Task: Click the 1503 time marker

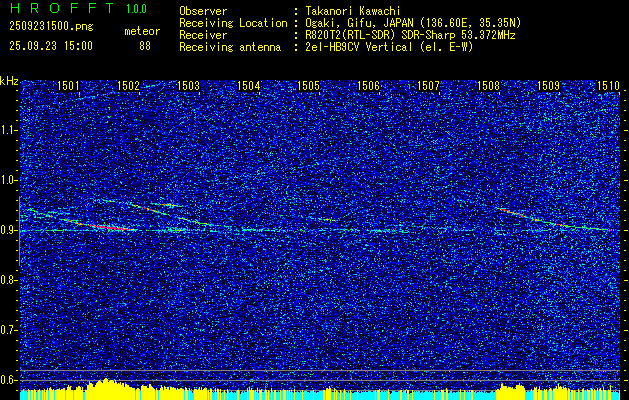Action: (x=188, y=86)
